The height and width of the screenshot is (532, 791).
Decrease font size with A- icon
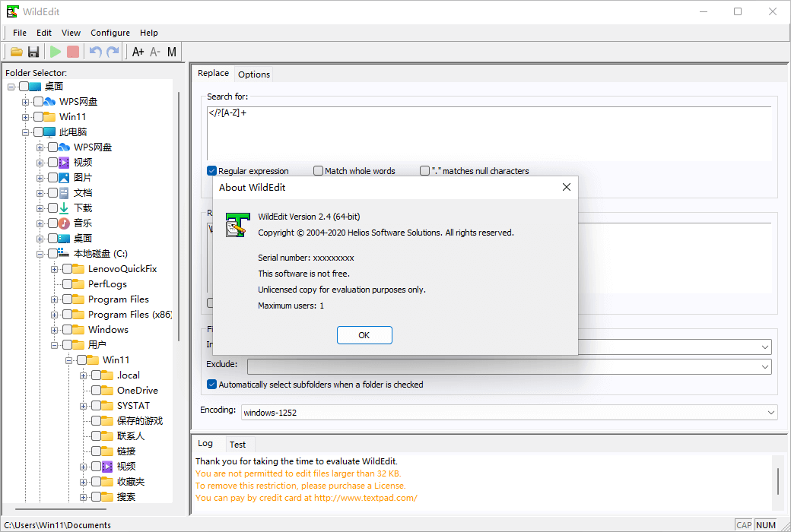click(x=155, y=52)
